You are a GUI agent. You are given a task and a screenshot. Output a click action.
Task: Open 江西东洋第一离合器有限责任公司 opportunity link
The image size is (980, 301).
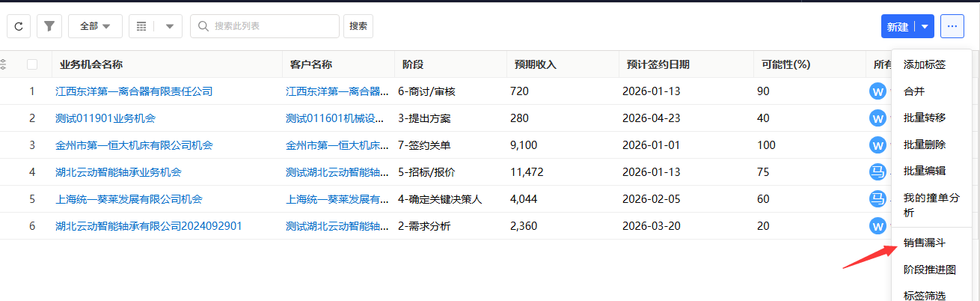point(134,91)
